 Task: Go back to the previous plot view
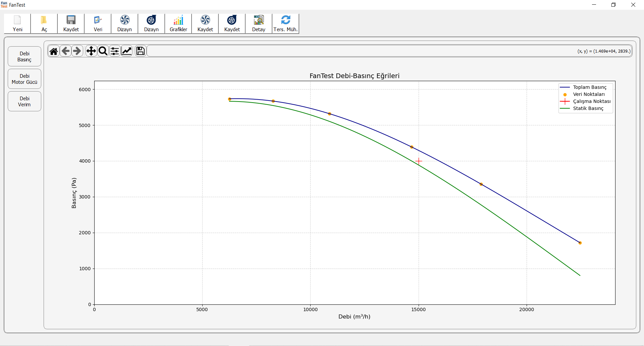tap(66, 51)
